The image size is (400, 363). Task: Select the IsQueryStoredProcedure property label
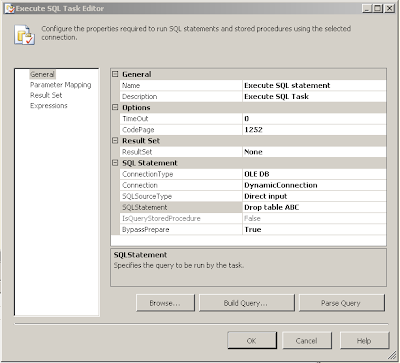[x=181, y=218]
